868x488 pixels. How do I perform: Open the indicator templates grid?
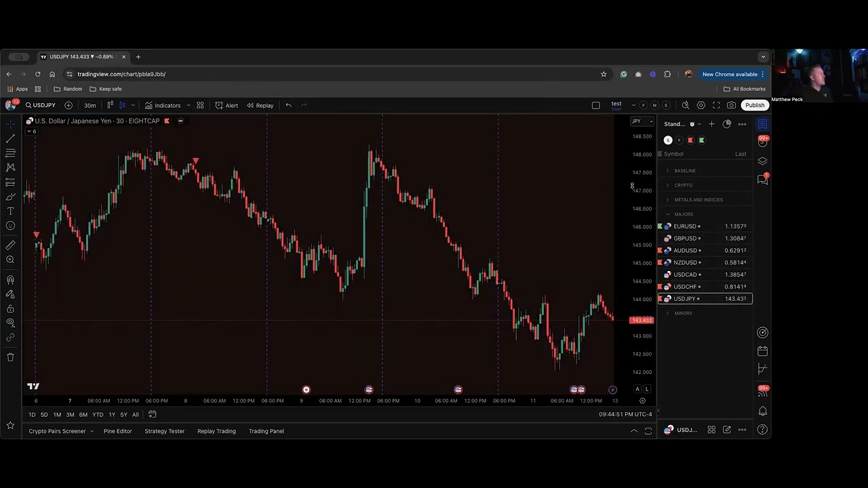coord(200,105)
